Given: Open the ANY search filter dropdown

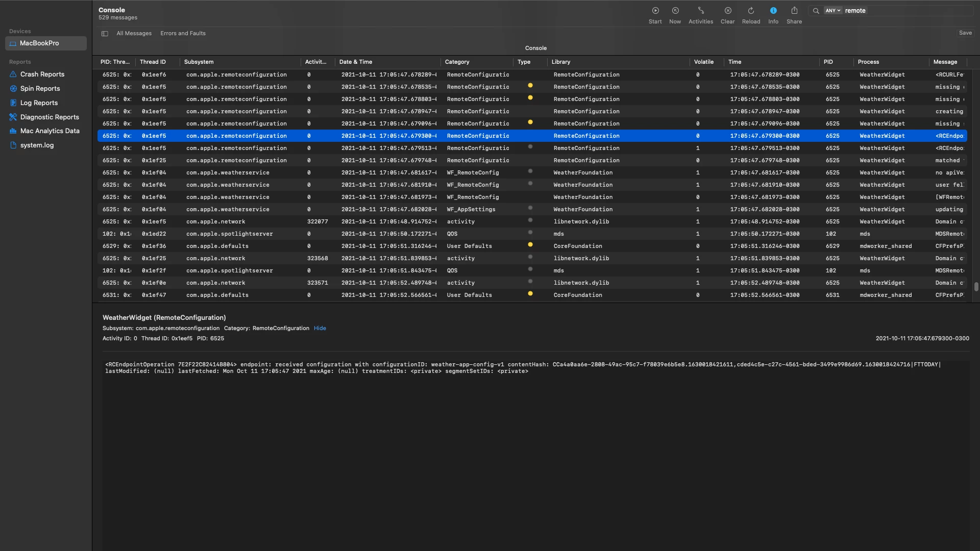Looking at the screenshot, I should (832, 11).
